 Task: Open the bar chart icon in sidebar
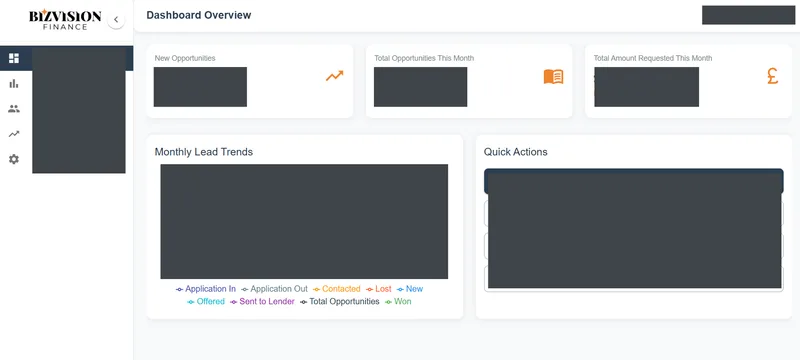click(14, 84)
